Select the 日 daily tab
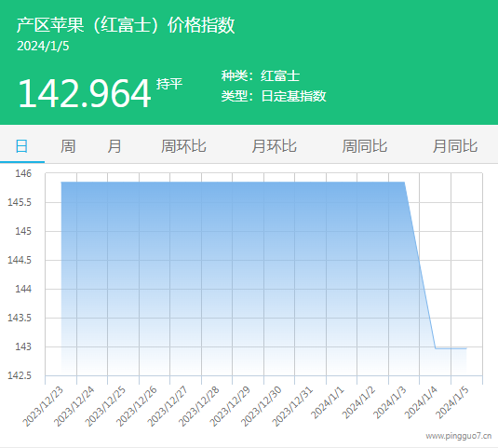 point(21,146)
